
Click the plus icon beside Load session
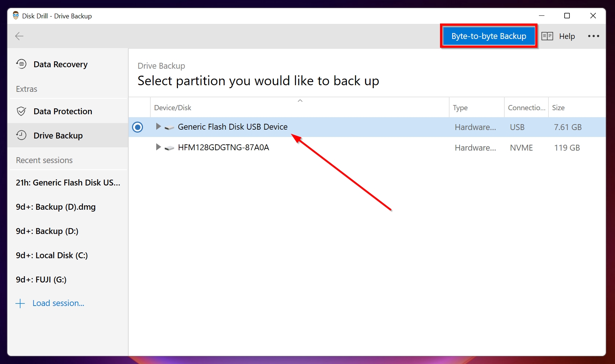20,303
